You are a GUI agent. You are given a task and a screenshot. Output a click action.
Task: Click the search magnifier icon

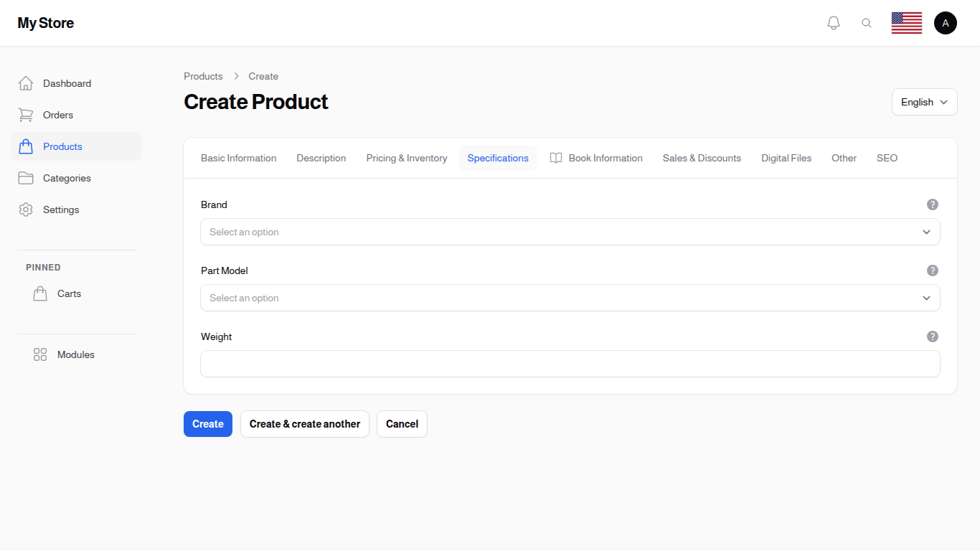867,22
